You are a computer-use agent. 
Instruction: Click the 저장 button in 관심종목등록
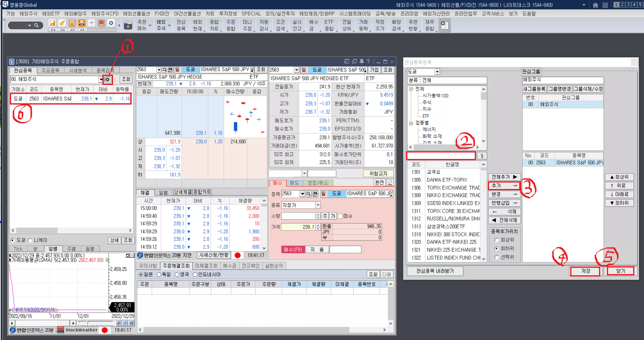pyautogui.click(x=586, y=271)
